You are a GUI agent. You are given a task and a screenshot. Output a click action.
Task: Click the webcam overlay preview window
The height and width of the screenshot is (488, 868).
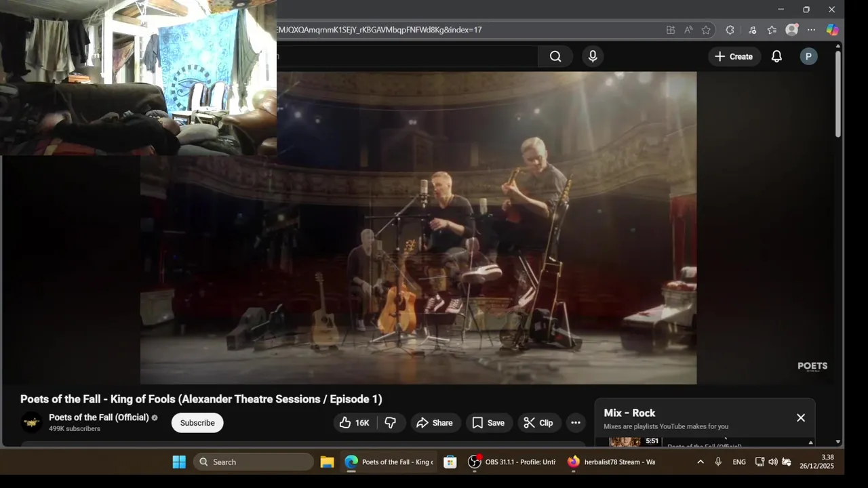(x=138, y=77)
